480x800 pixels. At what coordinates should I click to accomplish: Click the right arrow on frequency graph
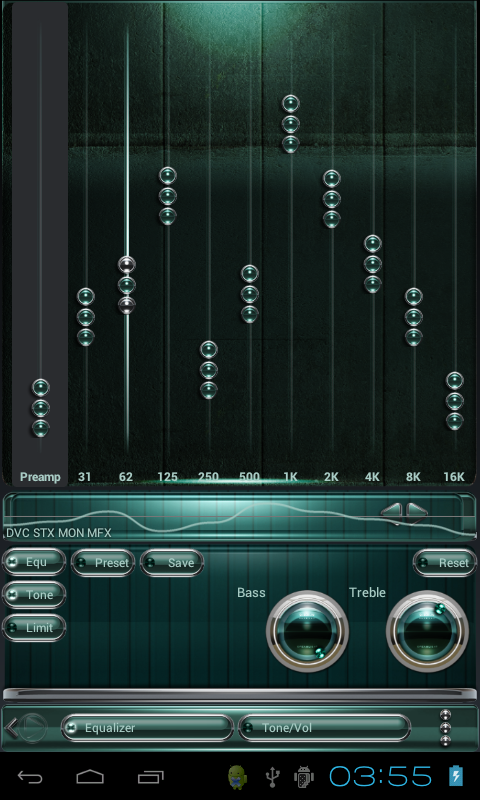coord(417,513)
